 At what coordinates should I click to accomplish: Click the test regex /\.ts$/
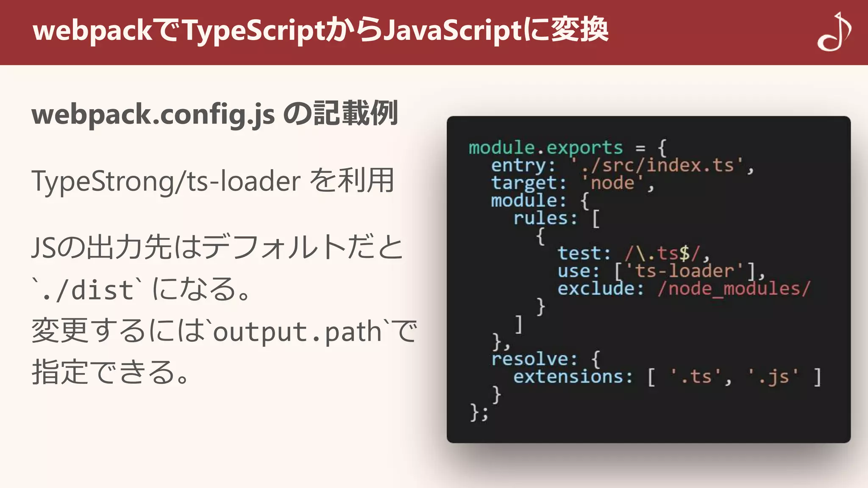pos(662,253)
